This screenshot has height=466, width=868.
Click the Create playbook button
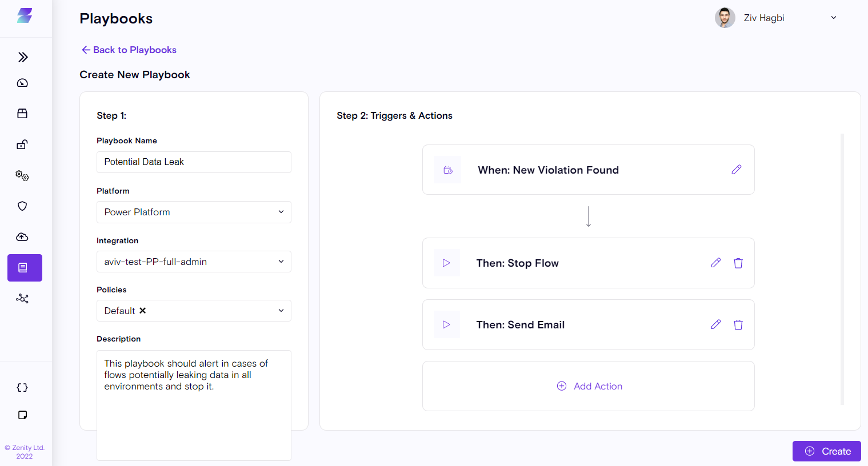(x=826, y=451)
